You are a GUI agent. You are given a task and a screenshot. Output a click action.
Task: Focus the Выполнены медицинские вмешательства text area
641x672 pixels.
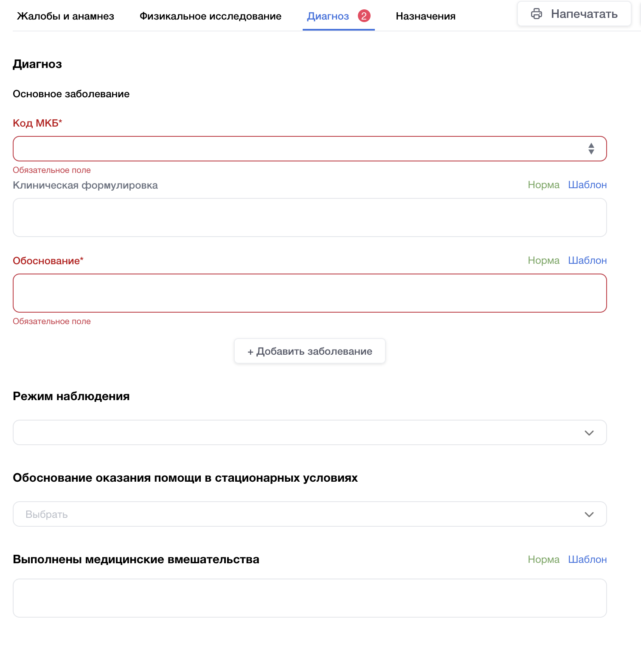coord(309,598)
